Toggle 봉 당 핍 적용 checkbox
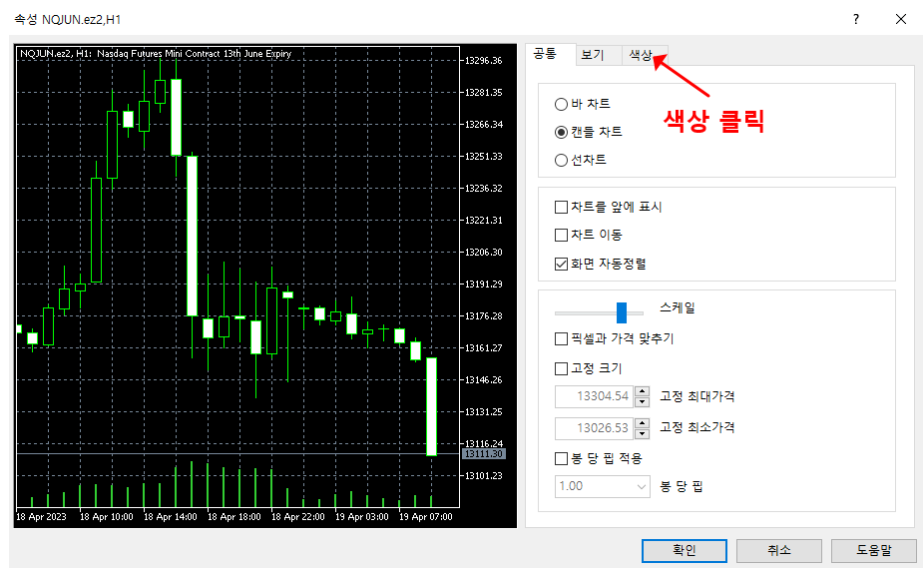This screenshot has height=573, width=924. click(561, 458)
